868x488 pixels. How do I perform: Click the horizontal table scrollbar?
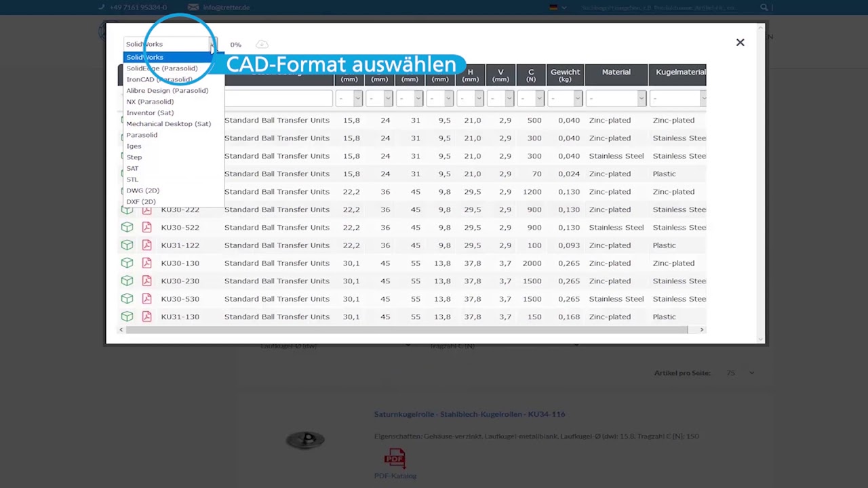[407, 329]
